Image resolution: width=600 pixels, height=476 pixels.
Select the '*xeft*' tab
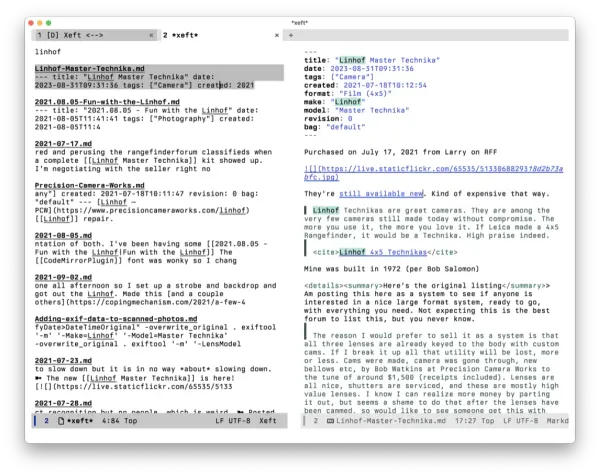181,35
